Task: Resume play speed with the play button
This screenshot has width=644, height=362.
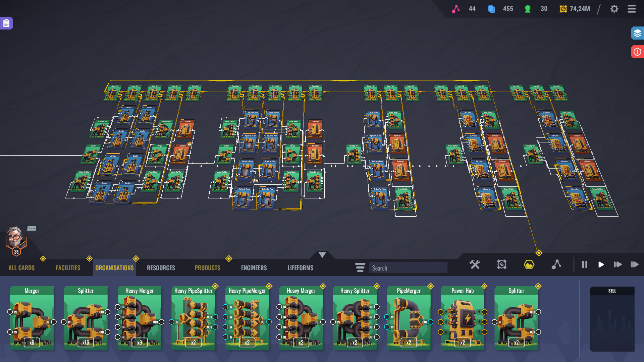Action: [601, 264]
